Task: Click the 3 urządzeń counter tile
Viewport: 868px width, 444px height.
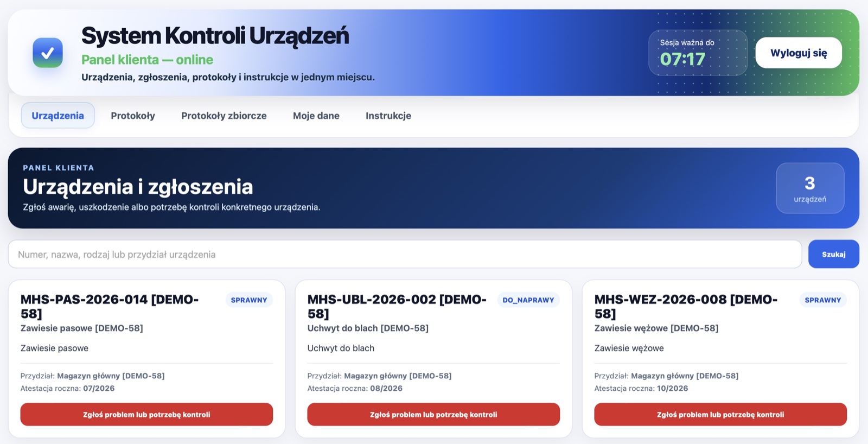Action: pyautogui.click(x=810, y=188)
